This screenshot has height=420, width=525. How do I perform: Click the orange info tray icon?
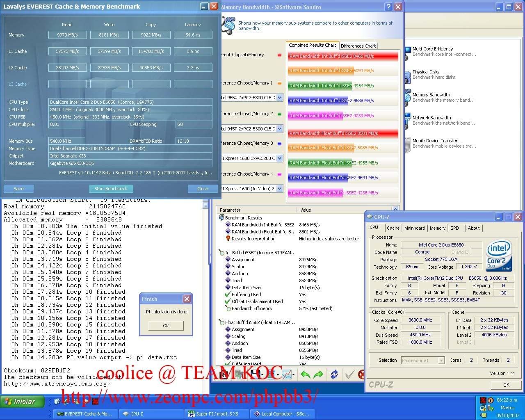click(x=491, y=400)
